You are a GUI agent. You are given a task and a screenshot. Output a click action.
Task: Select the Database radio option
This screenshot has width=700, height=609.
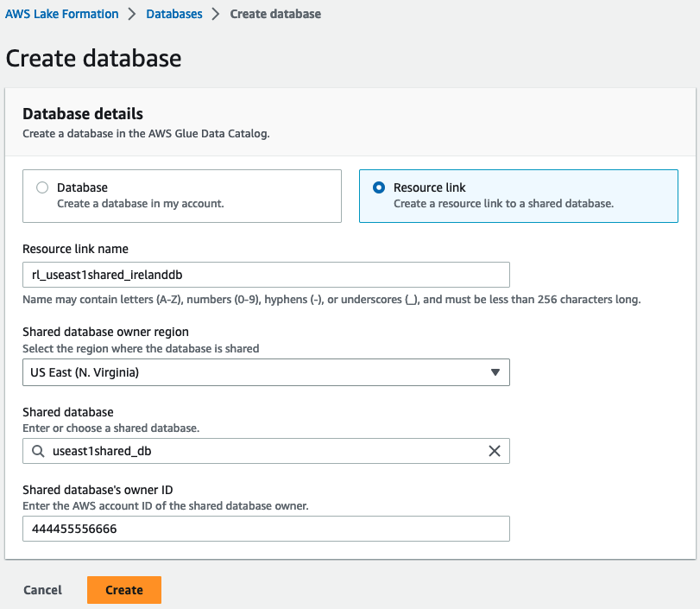42,187
